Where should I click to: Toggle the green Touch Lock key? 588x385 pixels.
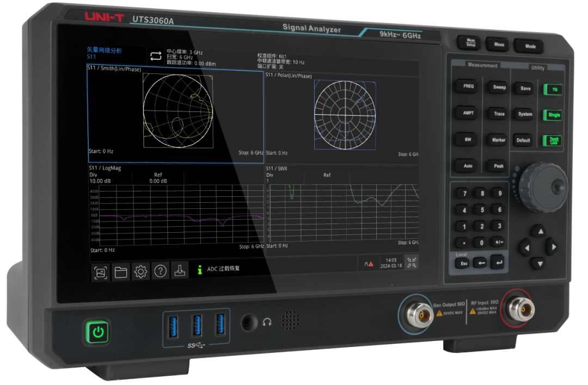[x=553, y=141]
